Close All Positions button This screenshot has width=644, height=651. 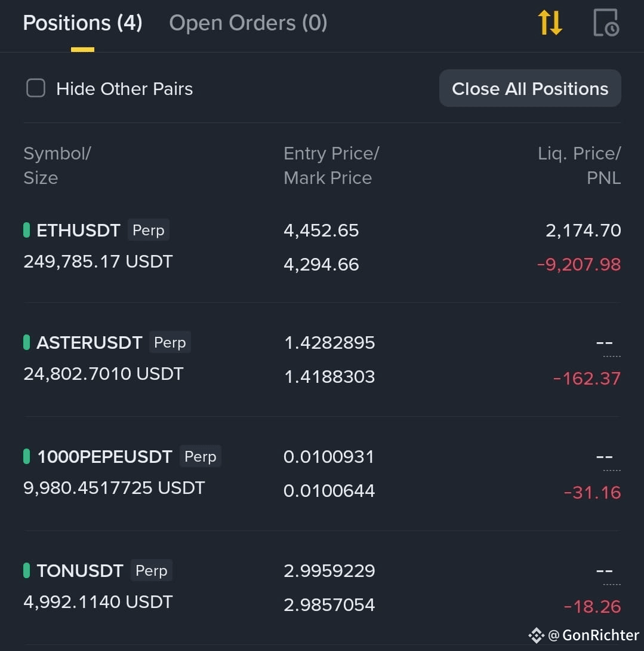pos(530,88)
